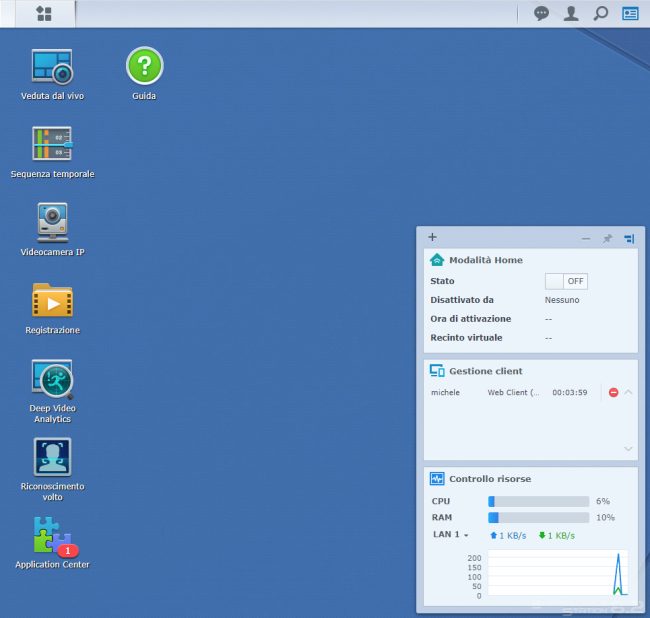Toggle the widgets panel icon in top bar
Screen dimensions: 650x618
[x=630, y=14]
